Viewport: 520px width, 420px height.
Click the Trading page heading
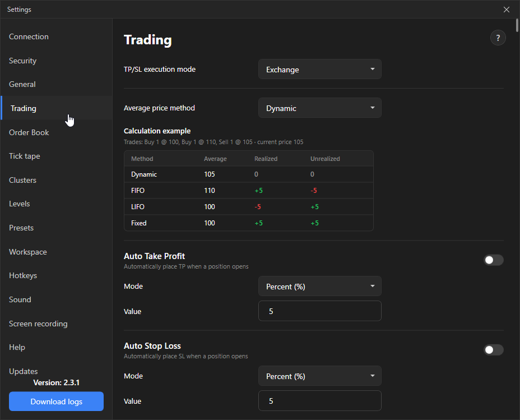(148, 40)
